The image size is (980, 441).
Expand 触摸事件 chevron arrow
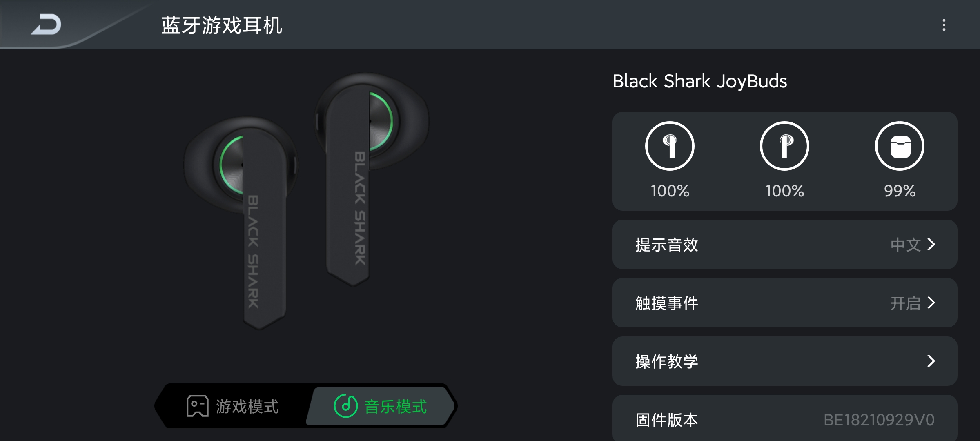click(x=931, y=303)
